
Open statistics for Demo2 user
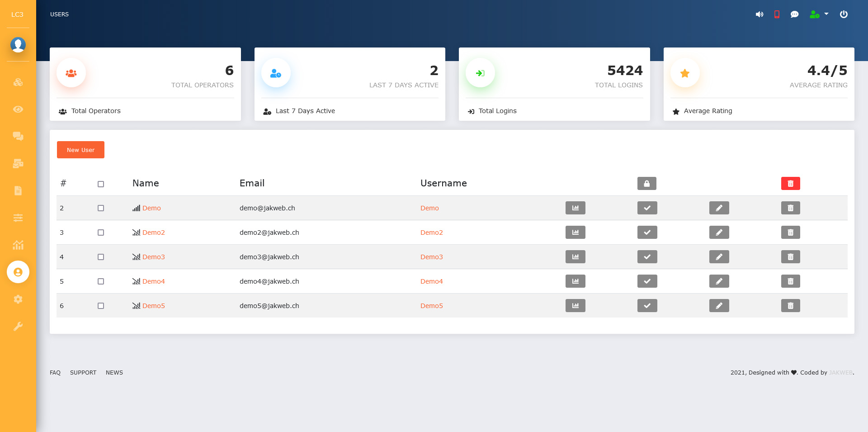[x=575, y=233]
